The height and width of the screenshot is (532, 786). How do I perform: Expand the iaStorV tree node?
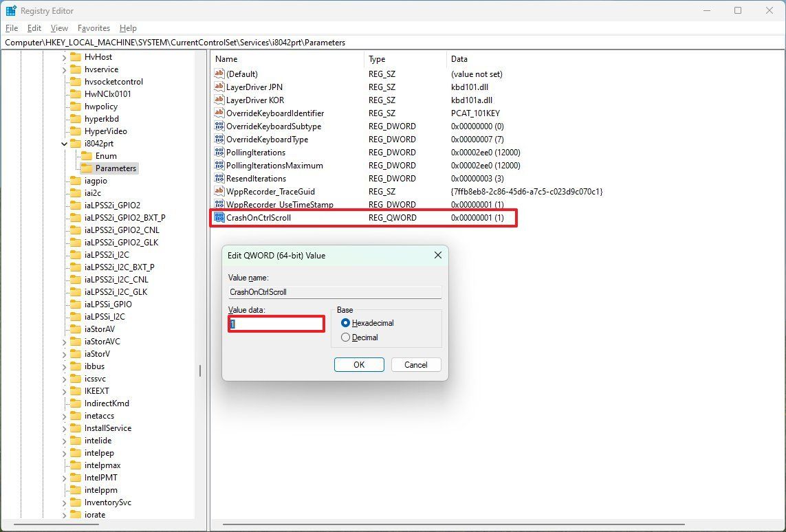(x=64, y=354)
